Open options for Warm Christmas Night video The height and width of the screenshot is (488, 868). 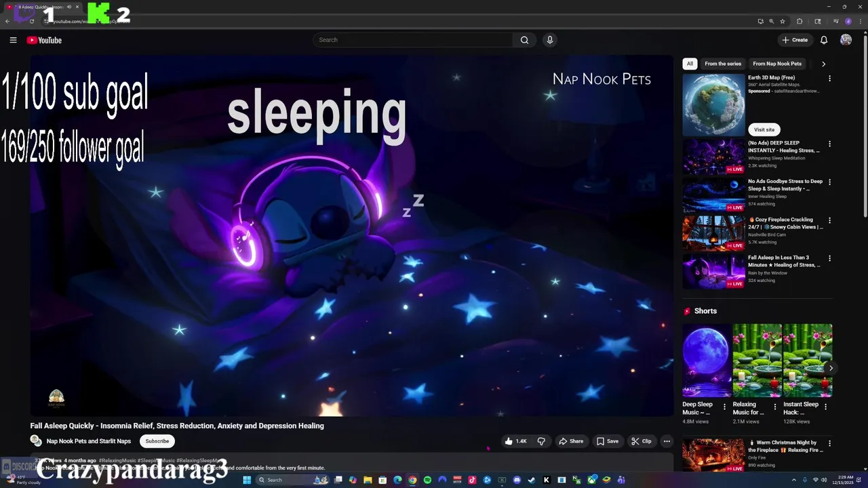[829, 443]
